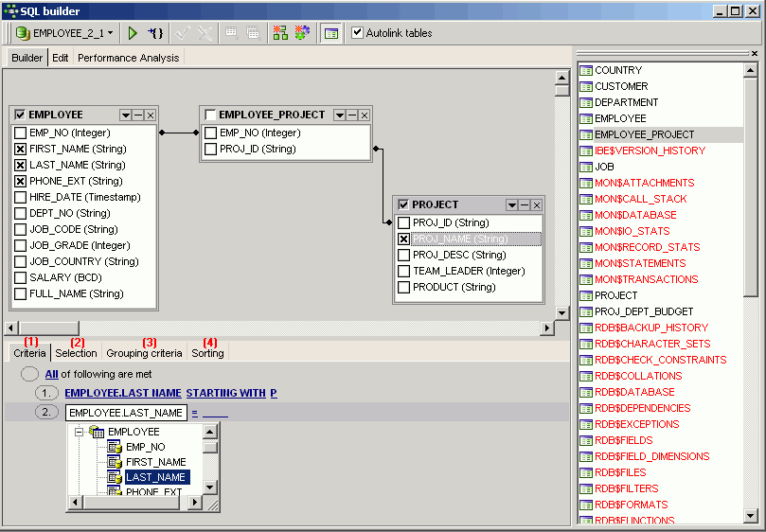The image size is (766, 532).
Task: Minimize the EMPLOYEE_PROJECT table box
Action: 351,115
